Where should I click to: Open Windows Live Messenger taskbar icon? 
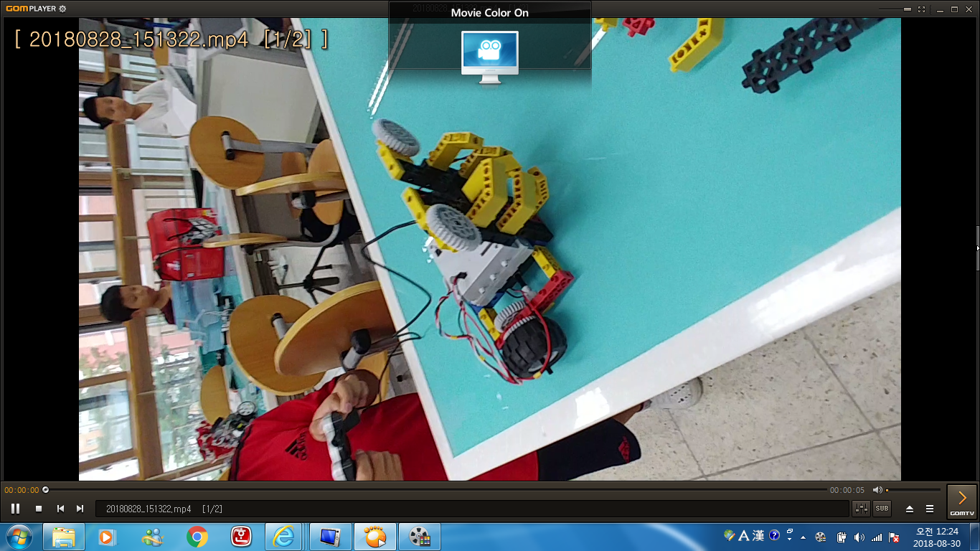[x=152, y=537]
